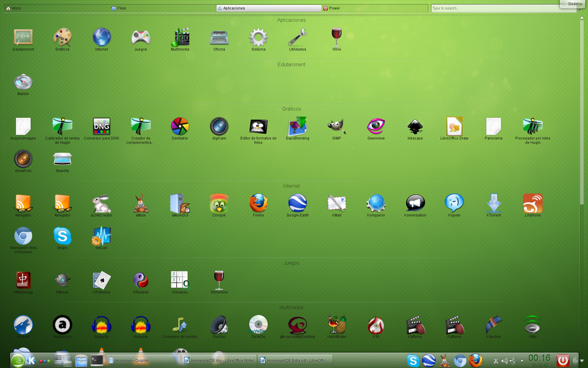
Task: Open the terminal from the taskbar
Action: (x=97, y=361)
